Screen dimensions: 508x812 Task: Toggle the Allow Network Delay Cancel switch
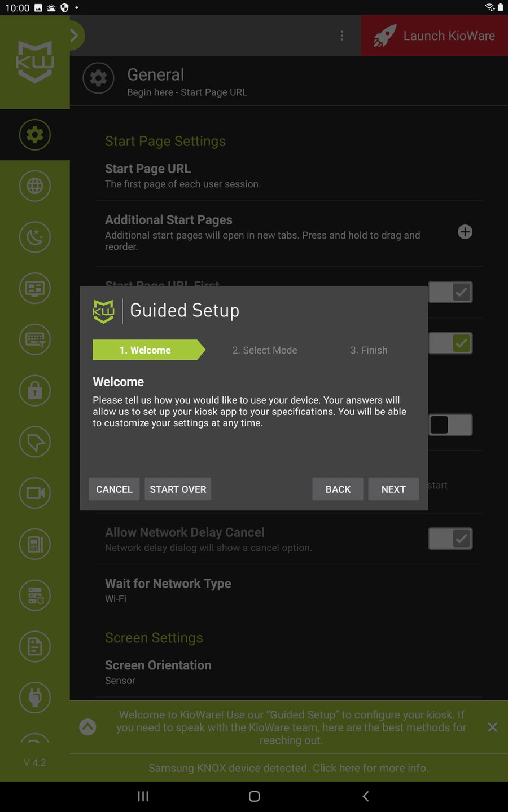(x=450, y=539)
